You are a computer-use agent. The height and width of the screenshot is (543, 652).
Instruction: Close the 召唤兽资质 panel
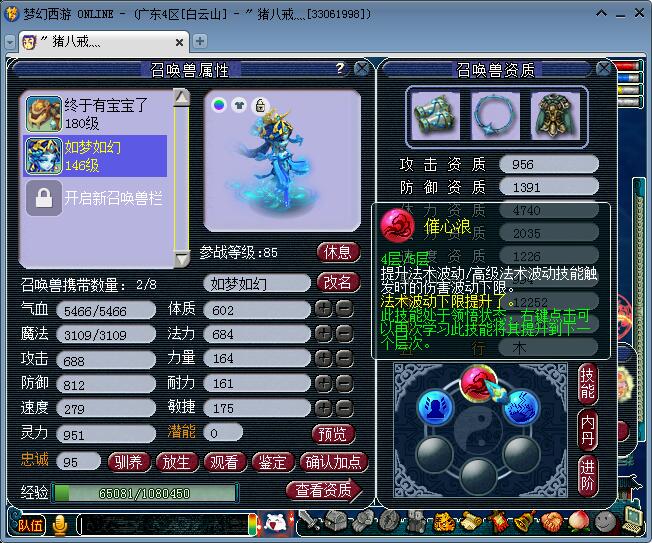click(604, 69)
